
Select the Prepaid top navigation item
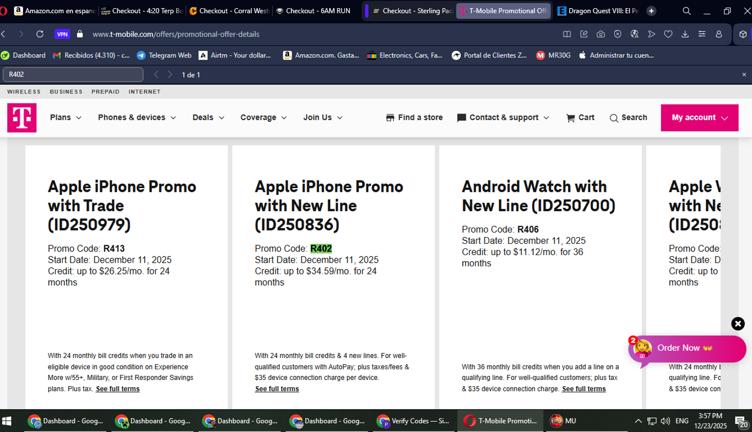106,92
